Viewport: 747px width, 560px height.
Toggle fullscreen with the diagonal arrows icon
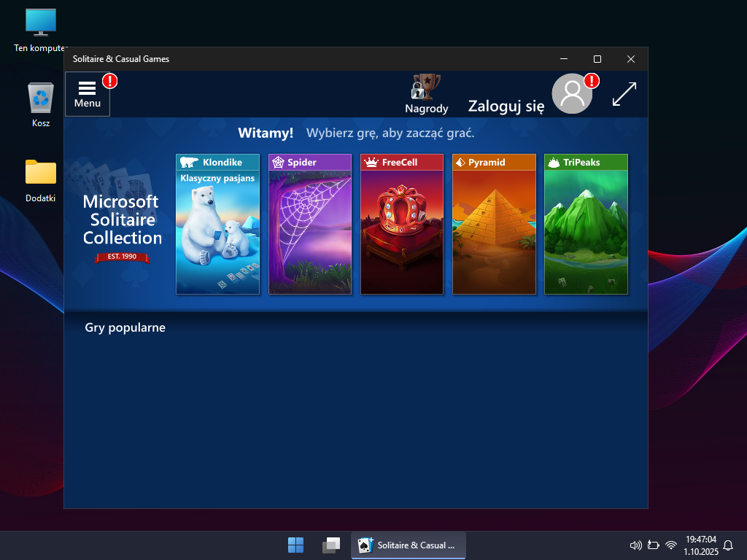coord(624,94)
